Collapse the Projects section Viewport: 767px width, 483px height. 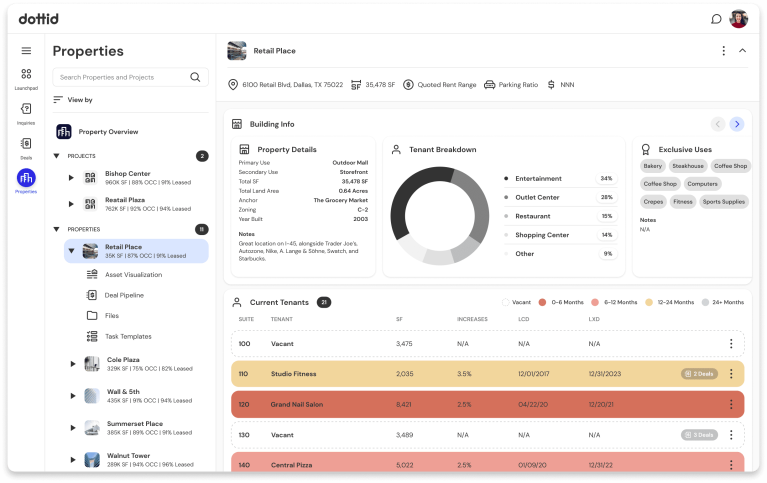57,156
